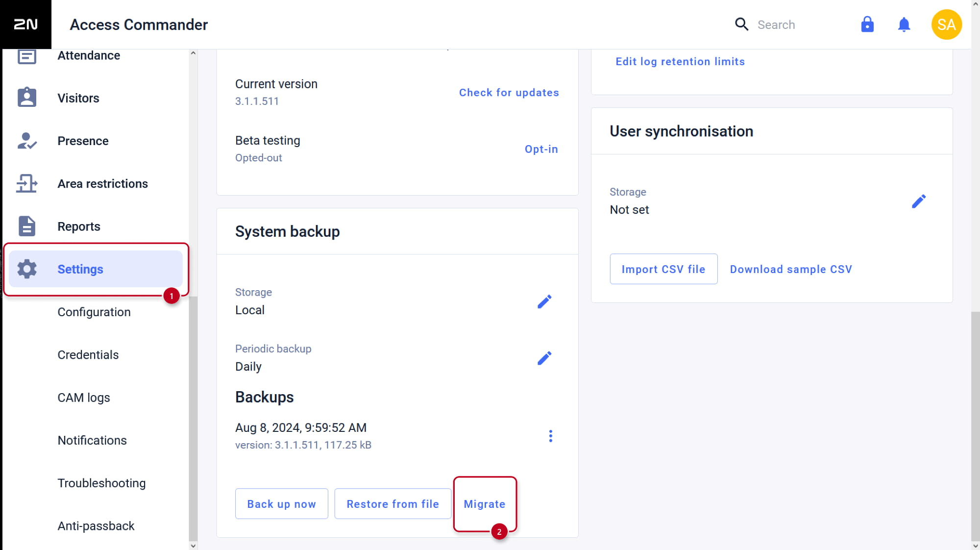Click the System backup heading
The image size is (980, 550).
[x=288, y=231]
